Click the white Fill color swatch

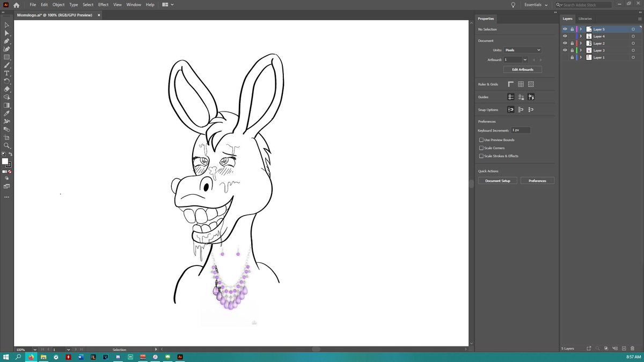(5, 161)
